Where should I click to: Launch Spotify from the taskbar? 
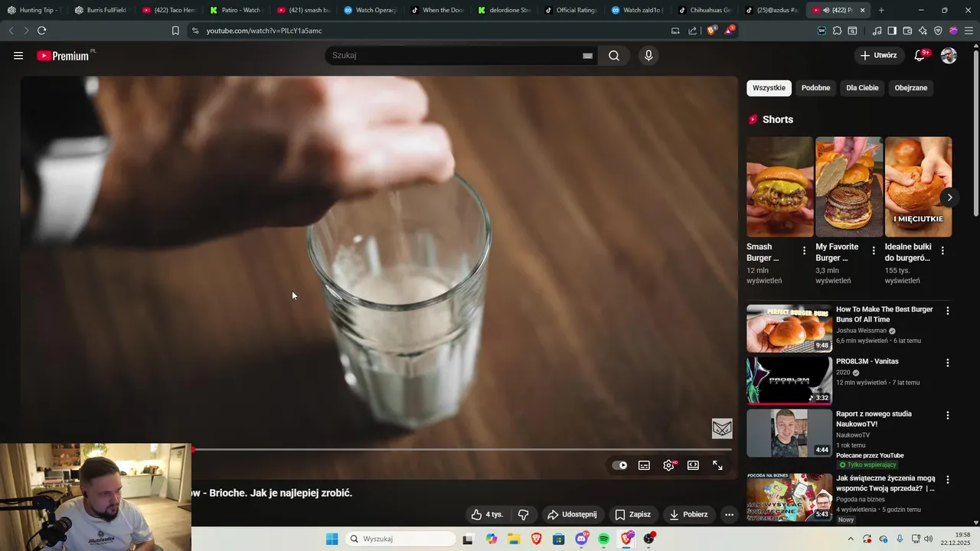point(603,539)
